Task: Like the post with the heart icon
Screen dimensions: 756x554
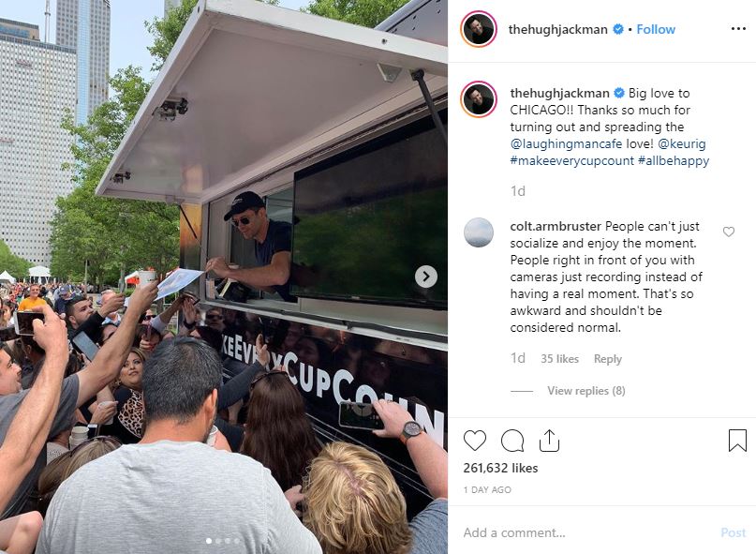Action: [x=474, y=441]
